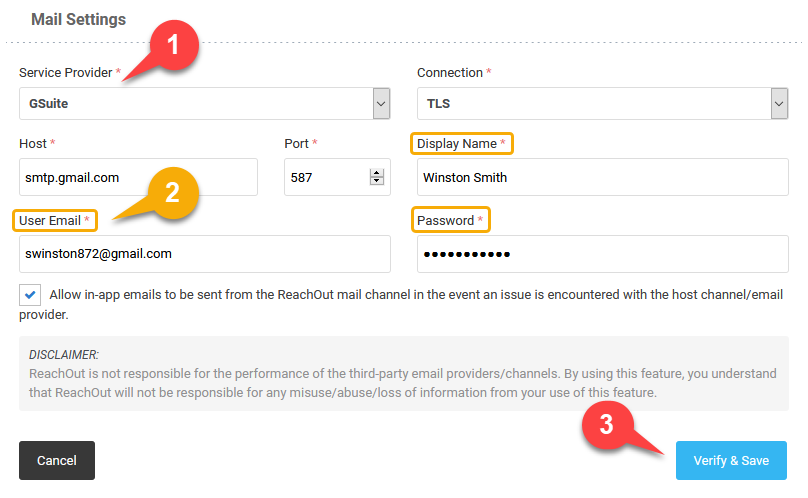Screen dimensions: 808x498
Task: Click the Verify & Save button
Action: coord(731,460)
